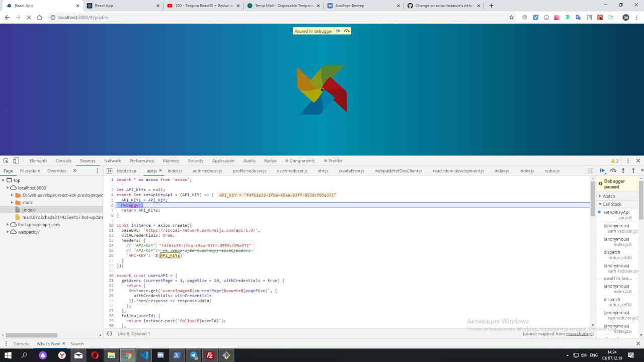
Task: Show more navigator tabs chevron
Action: (75, 171)
